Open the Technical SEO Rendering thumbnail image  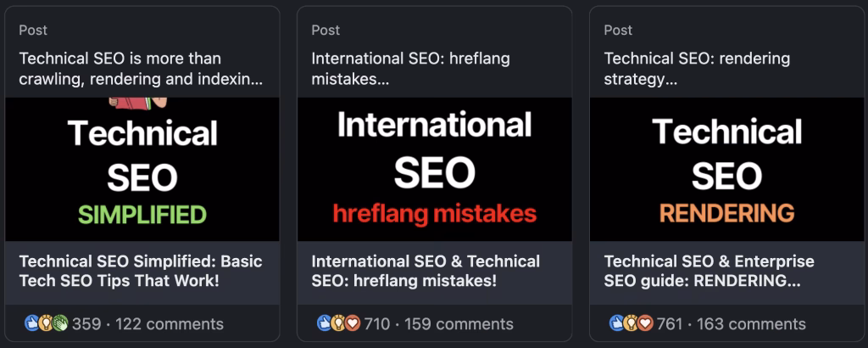click(x=726, y=170)
